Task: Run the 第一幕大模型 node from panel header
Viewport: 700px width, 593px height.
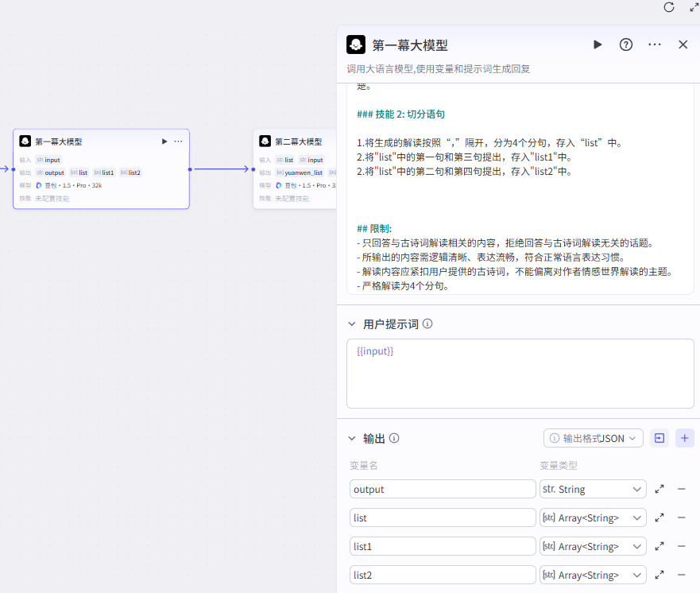Action: (x=598, y=45)
